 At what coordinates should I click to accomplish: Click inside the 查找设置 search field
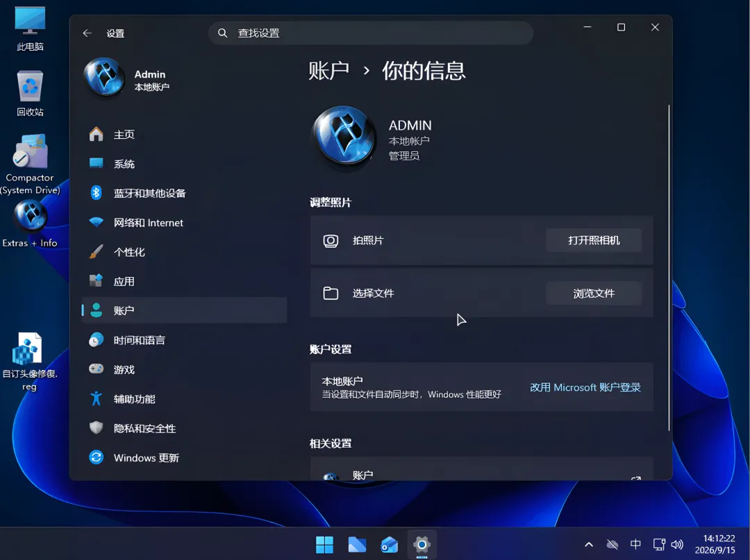point(371,33)
